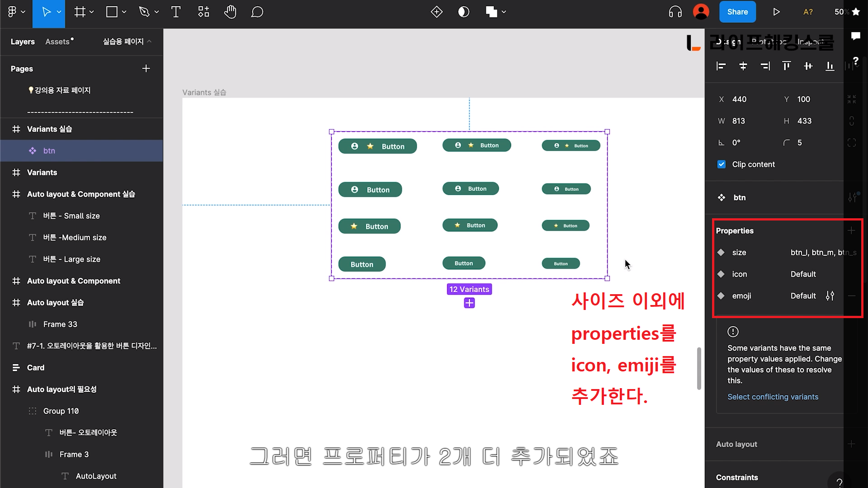Add a new page with plus icon
The image size is (868, 488).
click(x=146, y=69)
